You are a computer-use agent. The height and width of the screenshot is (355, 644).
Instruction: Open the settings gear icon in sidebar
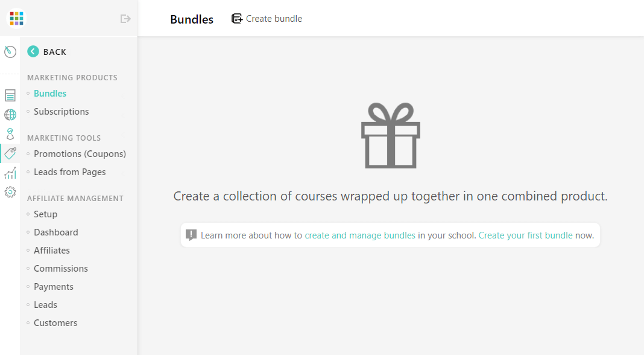point(10,192)
